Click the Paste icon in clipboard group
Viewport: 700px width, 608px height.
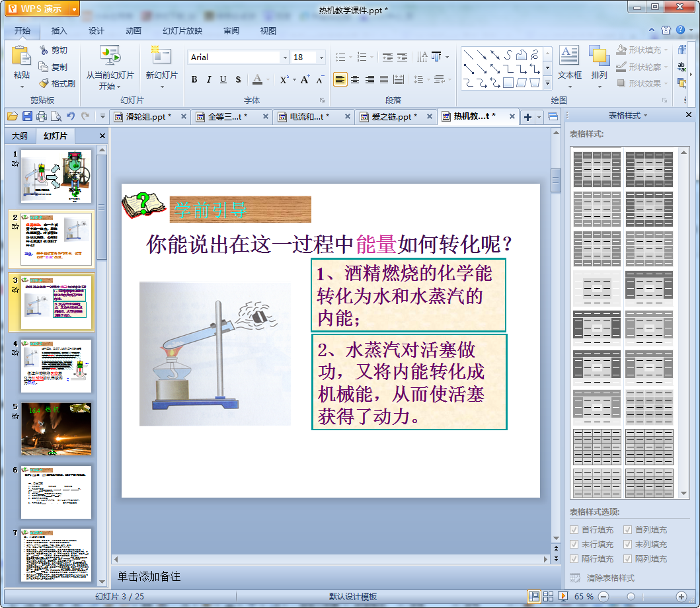(21, 56)
